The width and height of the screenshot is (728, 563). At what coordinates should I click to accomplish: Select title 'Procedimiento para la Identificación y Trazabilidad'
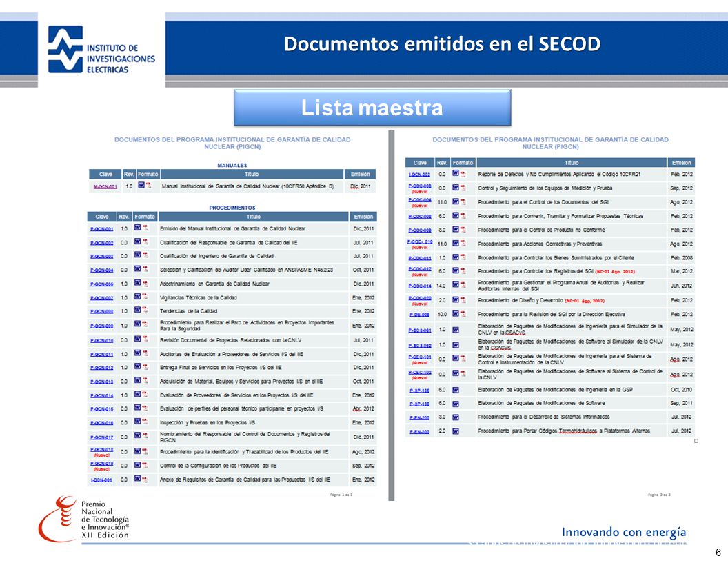[244, 451]
